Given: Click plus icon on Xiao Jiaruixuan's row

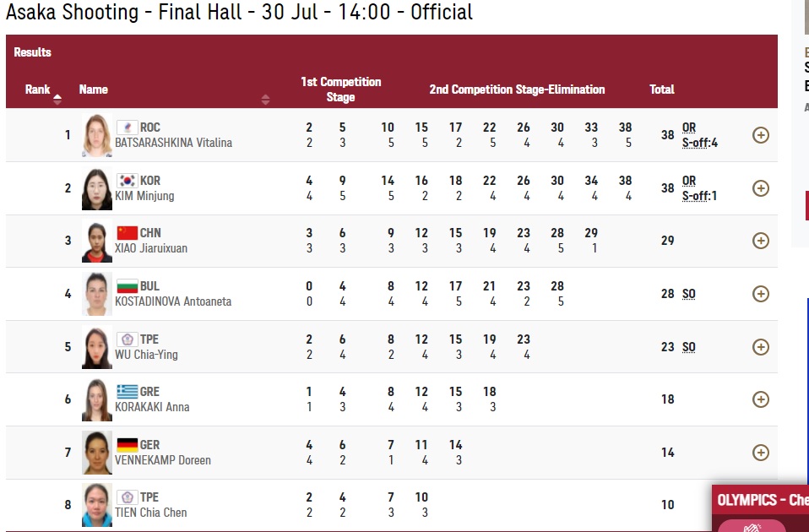Looking at the screenshot, I should pos(760,241).
